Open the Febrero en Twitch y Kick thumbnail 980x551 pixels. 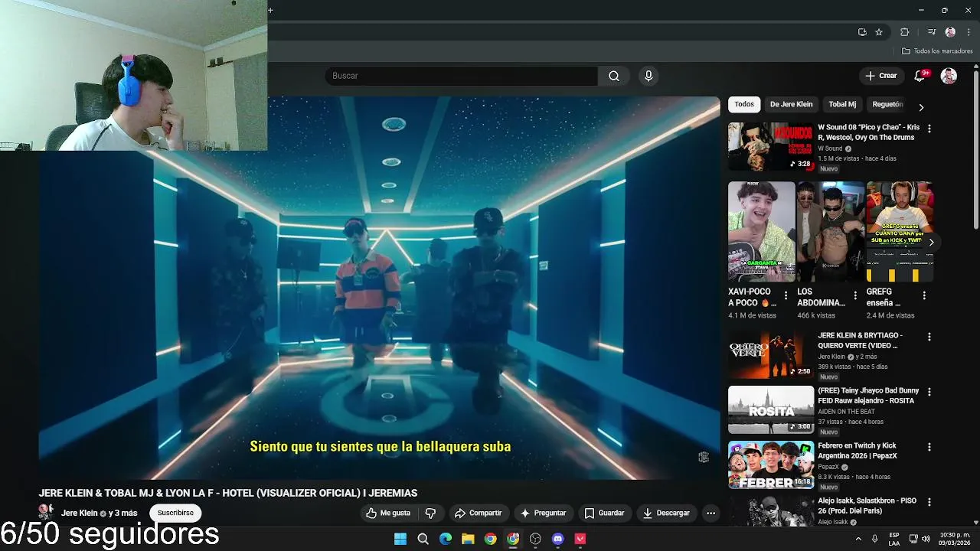pyautogui.click(x=770, y=465)
